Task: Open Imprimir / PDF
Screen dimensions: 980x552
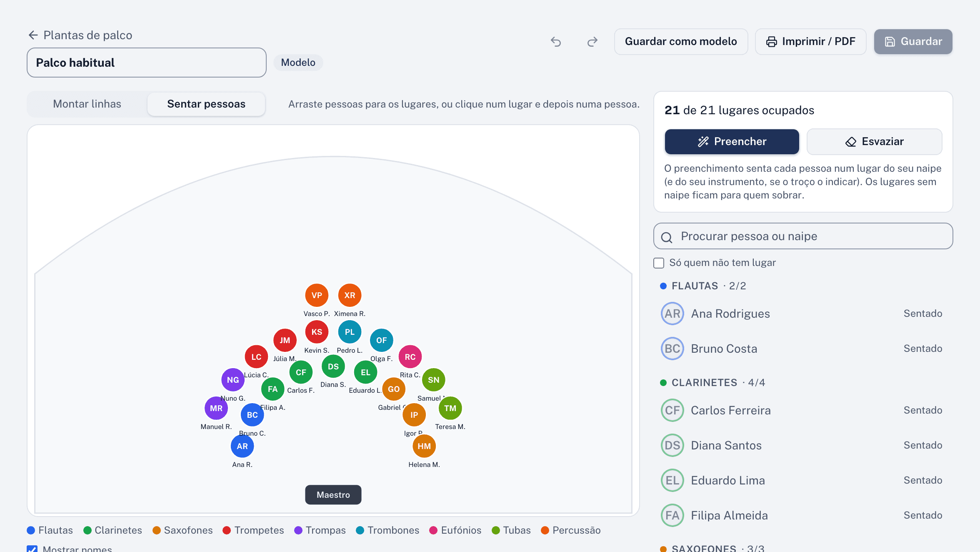Action: tap(810, 42)
